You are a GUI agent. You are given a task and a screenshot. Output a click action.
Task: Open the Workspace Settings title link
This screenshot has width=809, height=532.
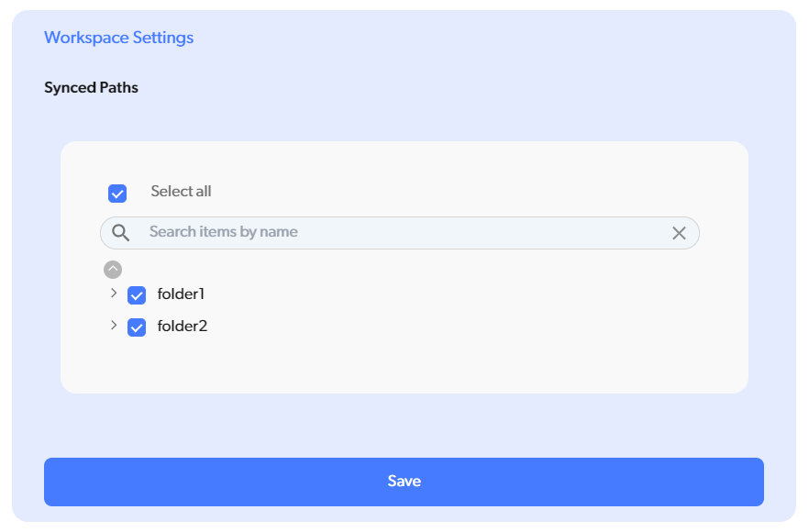118,38
